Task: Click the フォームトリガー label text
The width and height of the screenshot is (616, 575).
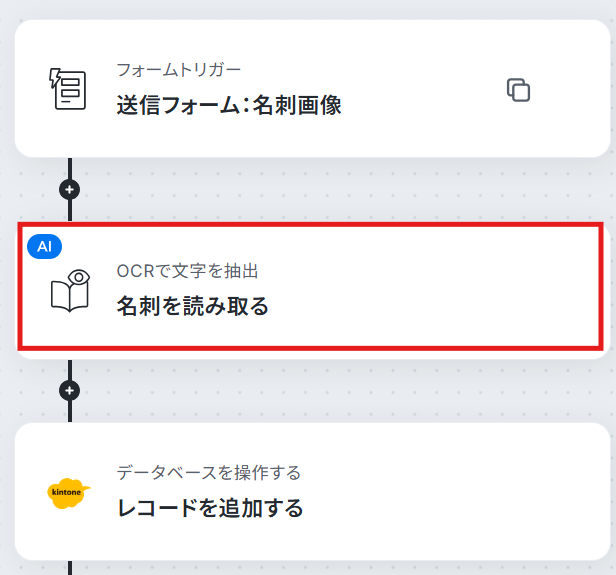Action: [179, 70]
